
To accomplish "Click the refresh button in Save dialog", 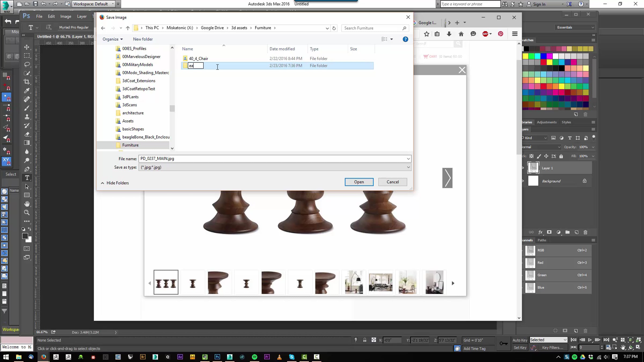I will [334, 28].
